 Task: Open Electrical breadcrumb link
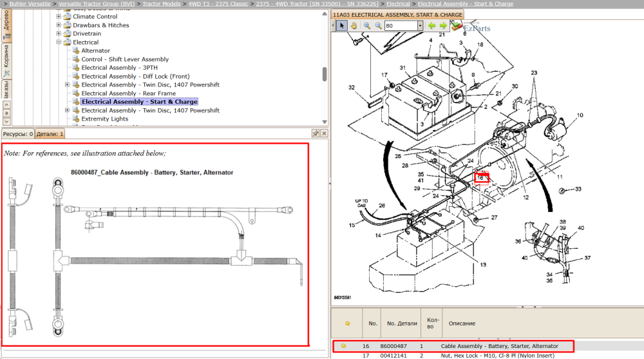398,4
